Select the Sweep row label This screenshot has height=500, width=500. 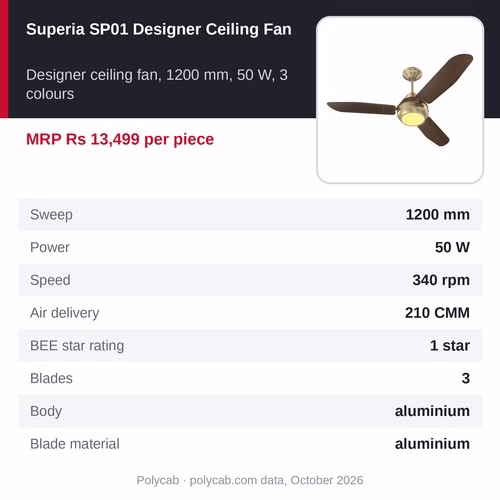(51, 215)
